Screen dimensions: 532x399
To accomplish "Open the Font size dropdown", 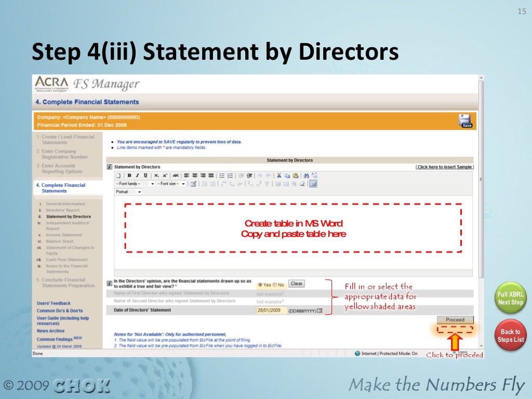I will (x=171, y=183).
